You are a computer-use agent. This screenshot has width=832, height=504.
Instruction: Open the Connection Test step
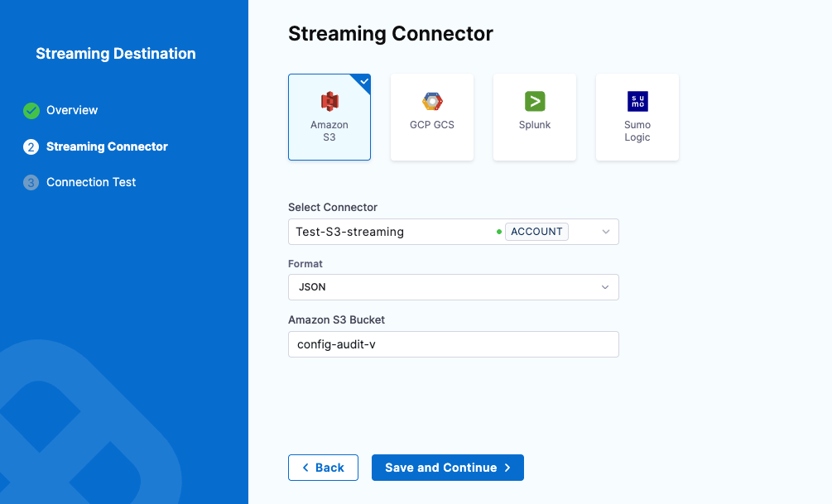pyautogui.click(x=91, y=182)
